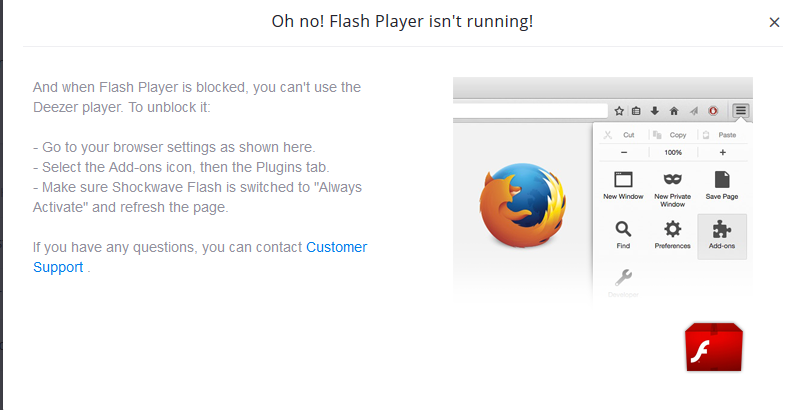Click Copy in the edit row
Screen dimensions: 799x410
[678, 135]
